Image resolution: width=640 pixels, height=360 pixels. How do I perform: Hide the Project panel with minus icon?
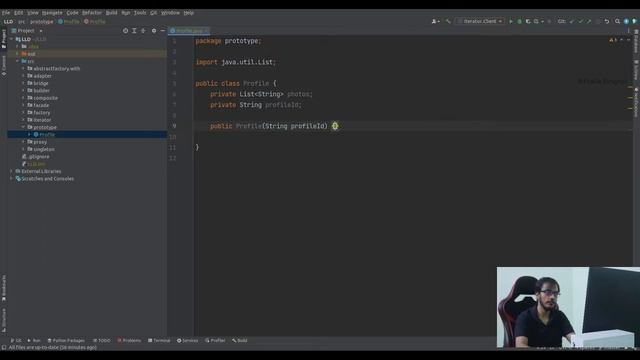click(162, 31)
